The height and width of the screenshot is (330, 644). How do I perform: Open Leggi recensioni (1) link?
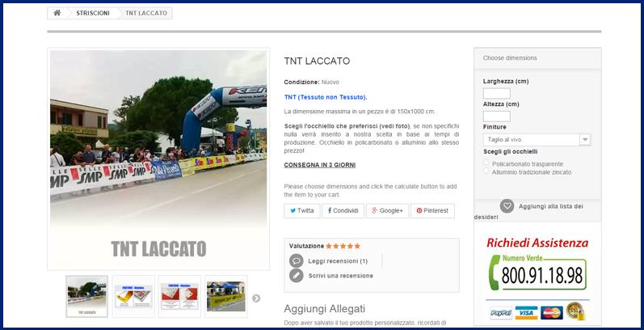[338, 261]
